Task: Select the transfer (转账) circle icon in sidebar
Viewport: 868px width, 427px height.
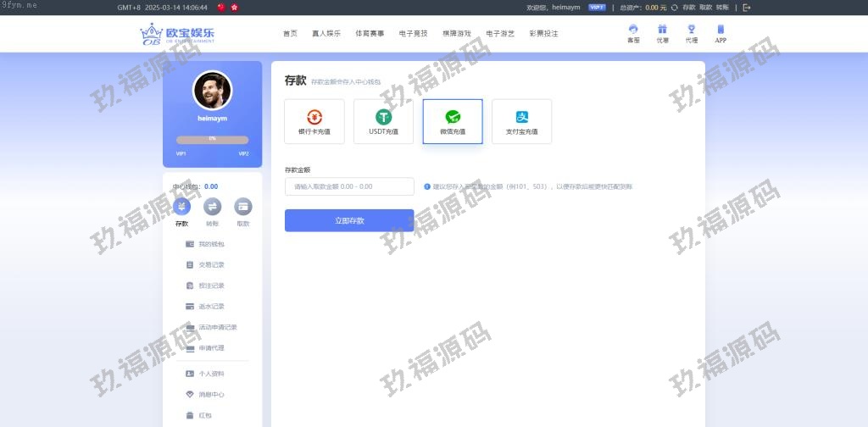Action: 212,207
